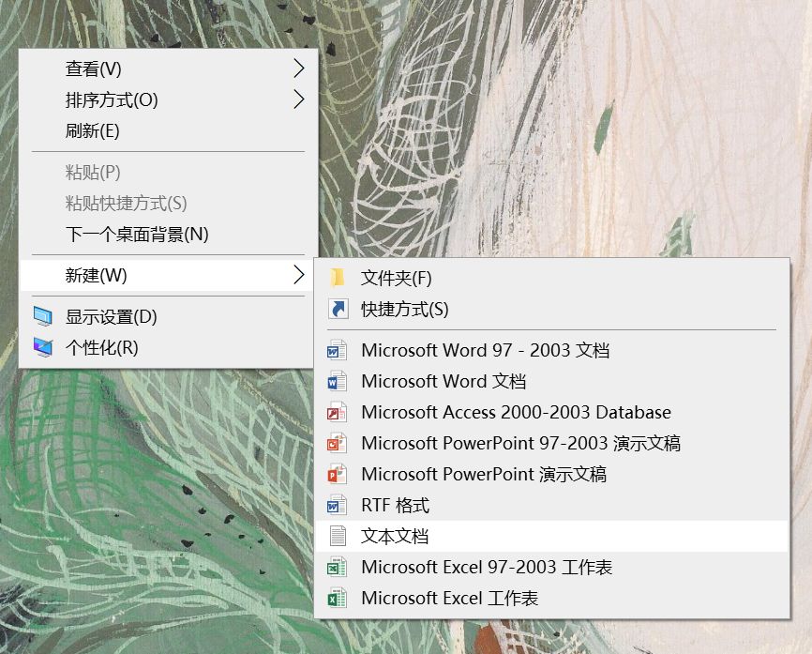The width and height of the screenshot is (812, 654).
Task: Click the RTF 格式 document icon
Action: (335, 505)
